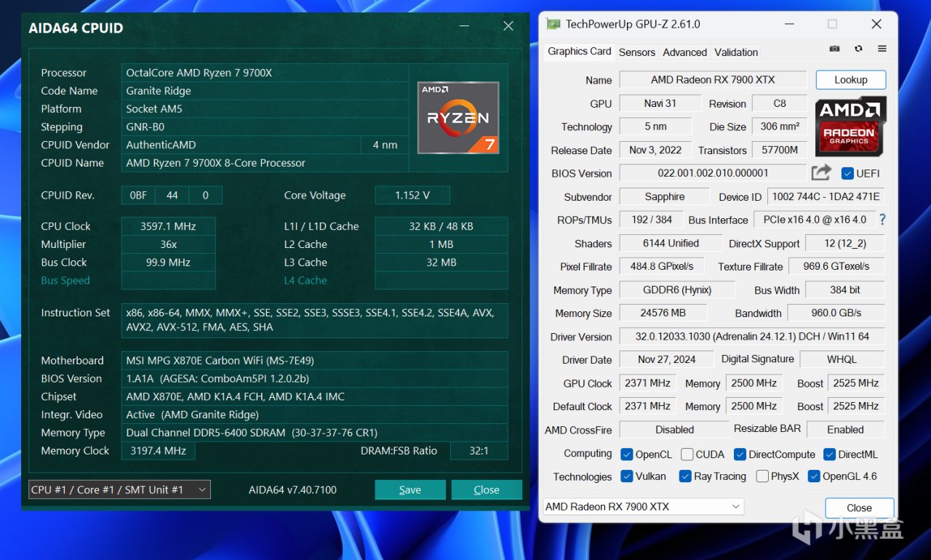Viewport: 931px width, 560px height.
Task: Toggle the CUDA checkbox
Action: (x=687, y=455)
